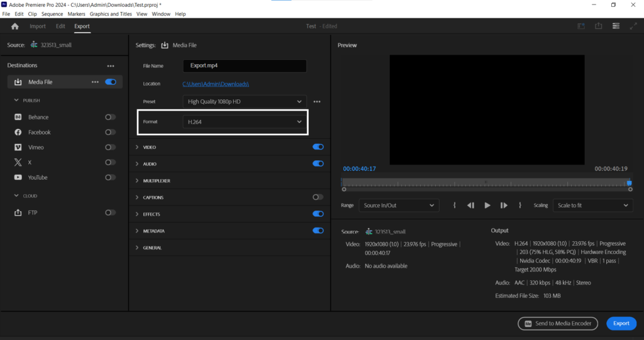
Task: Step back one frame in preview
Action: tap(470, 206)
